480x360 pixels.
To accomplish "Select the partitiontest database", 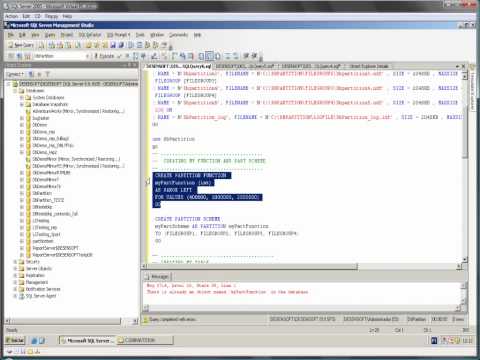I will (43, 241).
